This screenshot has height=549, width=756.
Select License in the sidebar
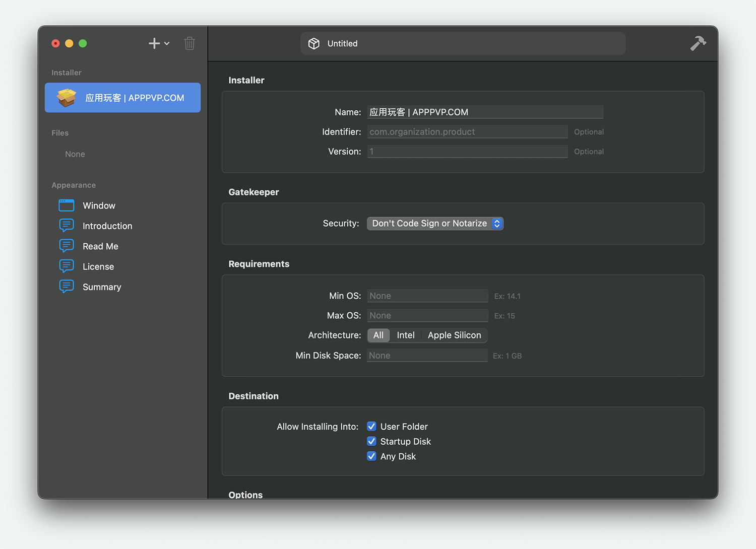98,266
